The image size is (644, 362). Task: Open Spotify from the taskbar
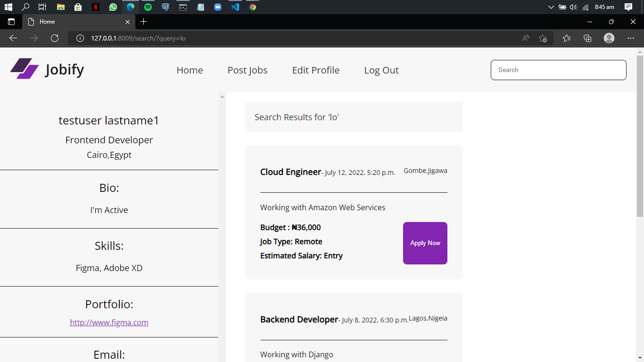pos(148,7)
